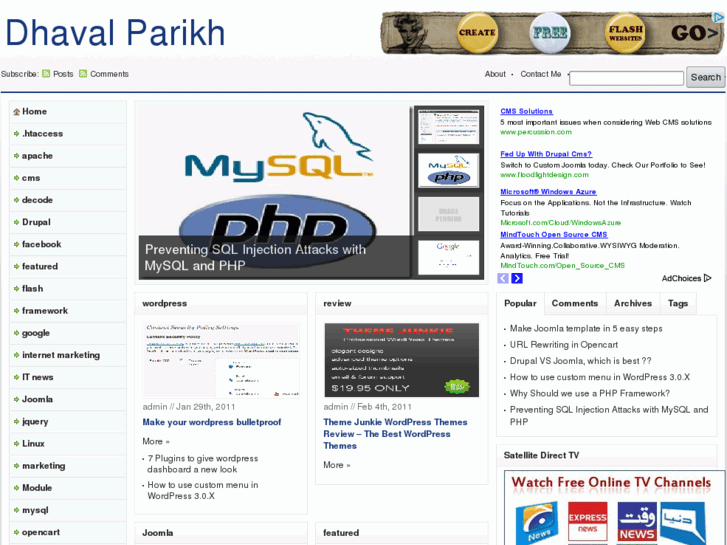Select the Image Pending slider thumbnail
The height and width of the screenshot is (545, 727).
(x=448, y=214)
